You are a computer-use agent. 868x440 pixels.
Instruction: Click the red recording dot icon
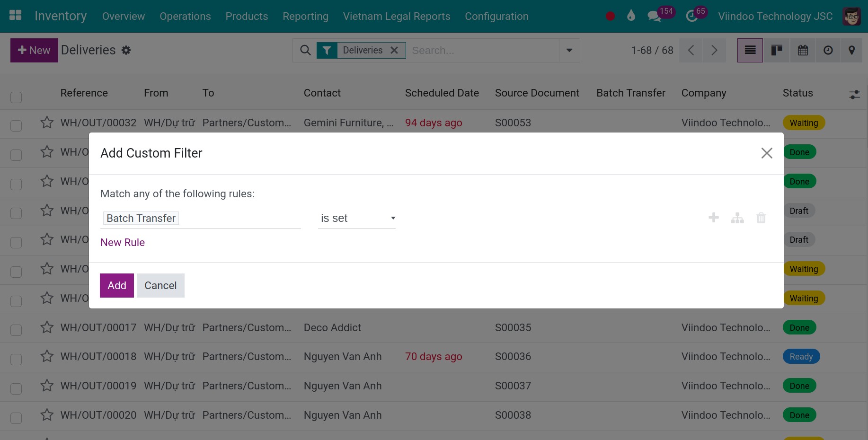tap(610, 17)
